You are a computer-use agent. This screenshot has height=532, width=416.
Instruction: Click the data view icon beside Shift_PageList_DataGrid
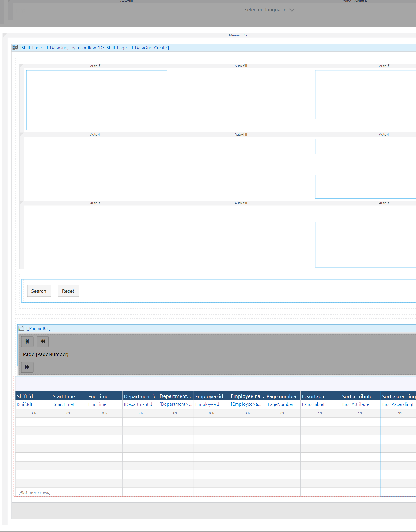tap(15, 48)
